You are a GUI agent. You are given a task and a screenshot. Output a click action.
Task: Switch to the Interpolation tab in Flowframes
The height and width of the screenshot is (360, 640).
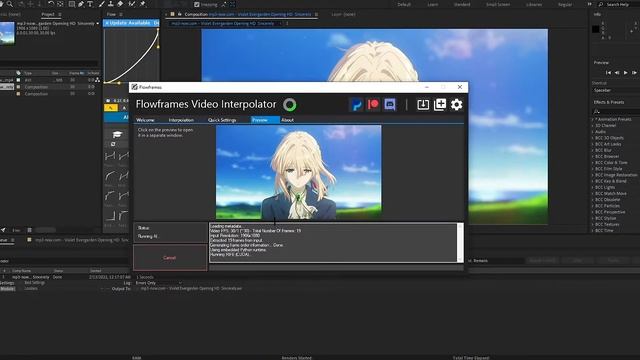click(181, 120)
